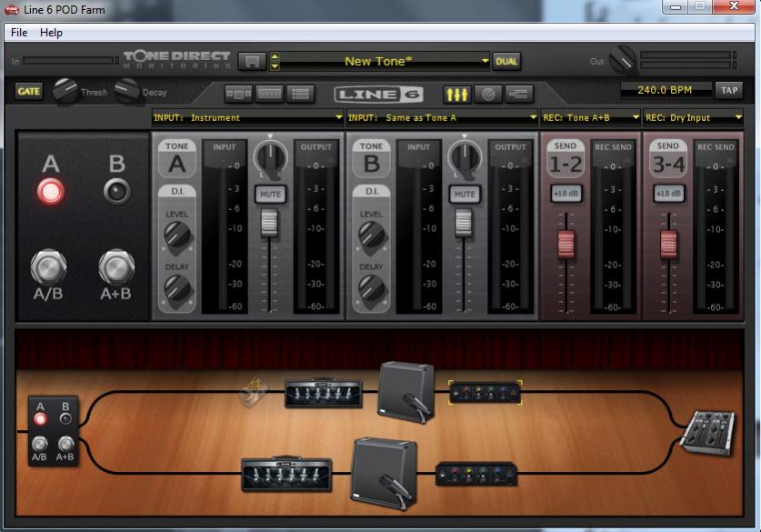Select Tone B indicator button
Screen dimensions: 761x532
tap(117, 191)
